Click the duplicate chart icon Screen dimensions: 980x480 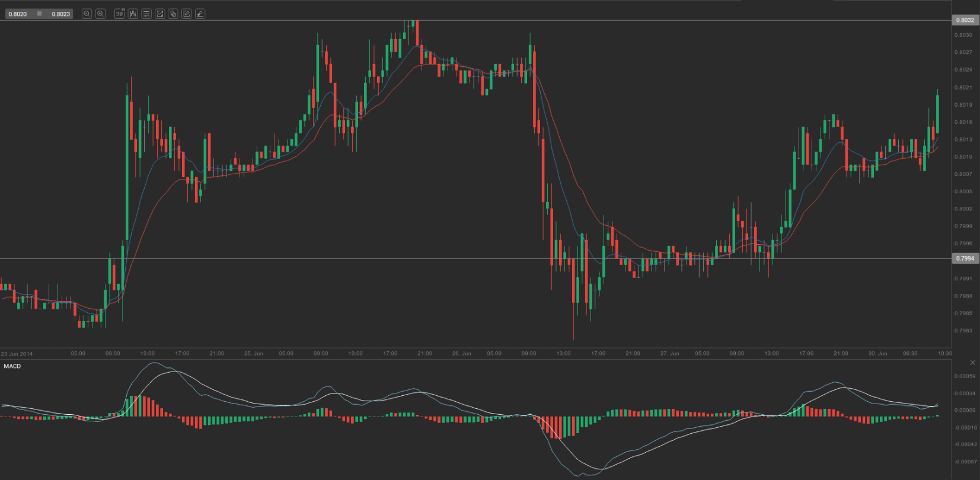point(173,14)
